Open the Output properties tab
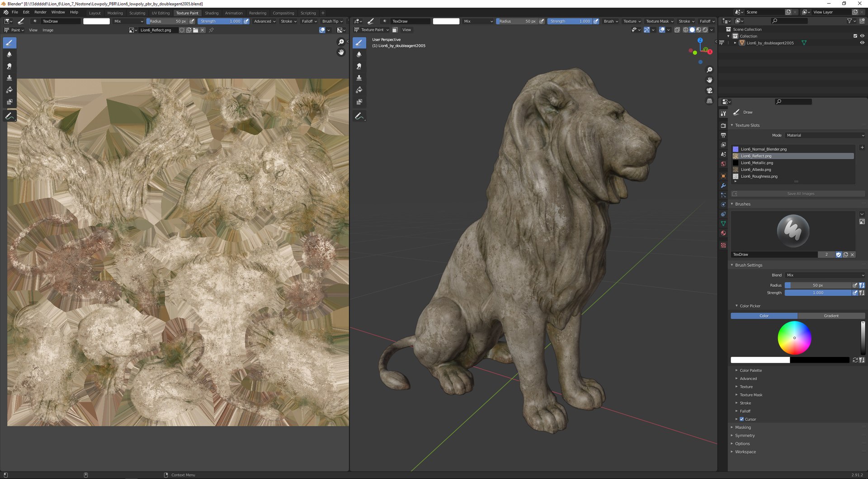This screenshot has height=479, width=868. [723, 135]
